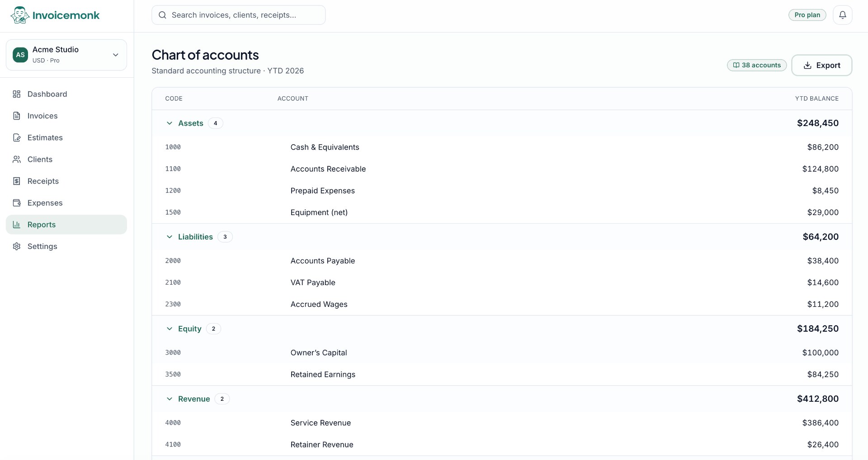The image size is (868, 460).
Task: Open the Acme Studio workspace switcher
Action: (66, 55)
